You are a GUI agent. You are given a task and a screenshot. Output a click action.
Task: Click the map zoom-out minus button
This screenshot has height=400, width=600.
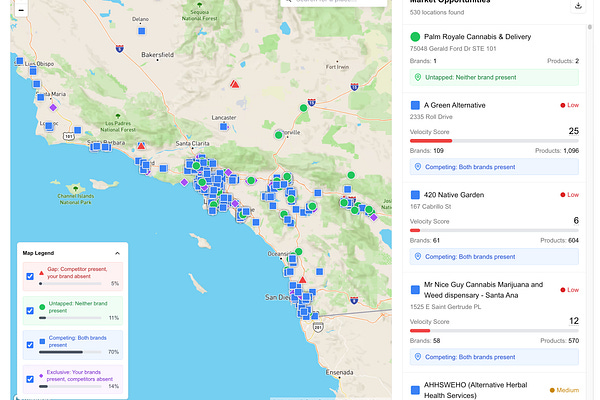pos(21,10)
